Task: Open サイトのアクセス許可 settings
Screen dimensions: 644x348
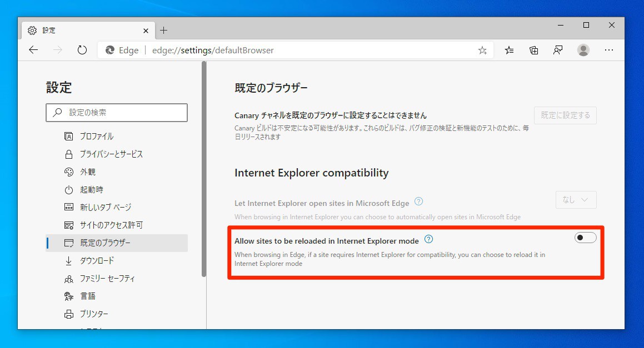Action: coord(117,225)
